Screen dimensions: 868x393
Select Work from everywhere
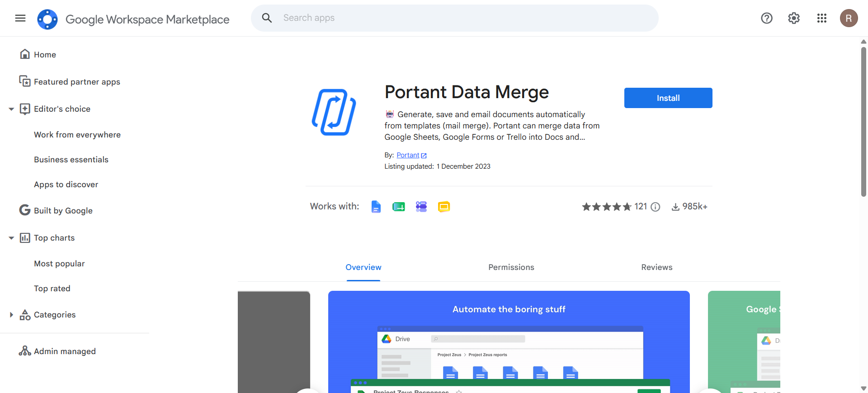(x=77, y=135)
